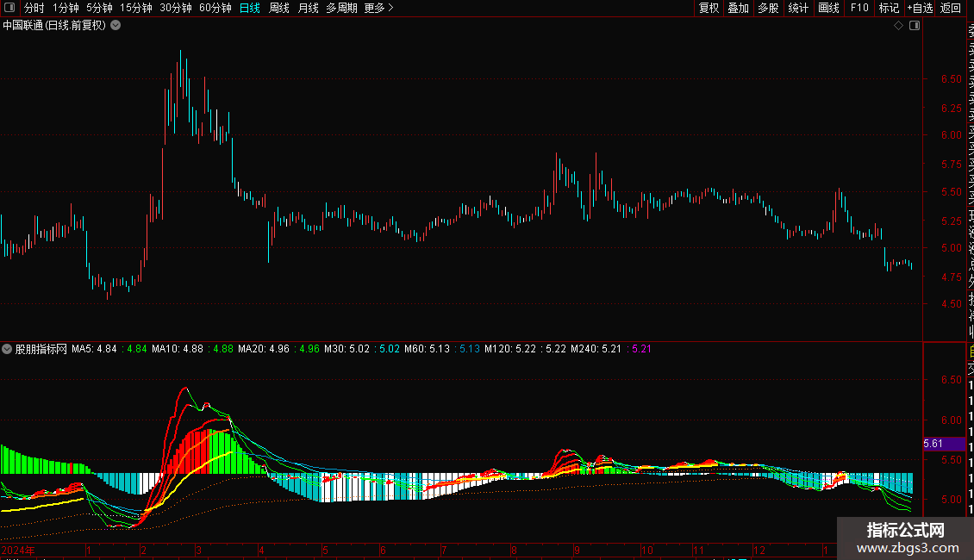Click the M30: 5.02 value label
Viewport: 974px width, 560px height.
click(x=347, y=349)
